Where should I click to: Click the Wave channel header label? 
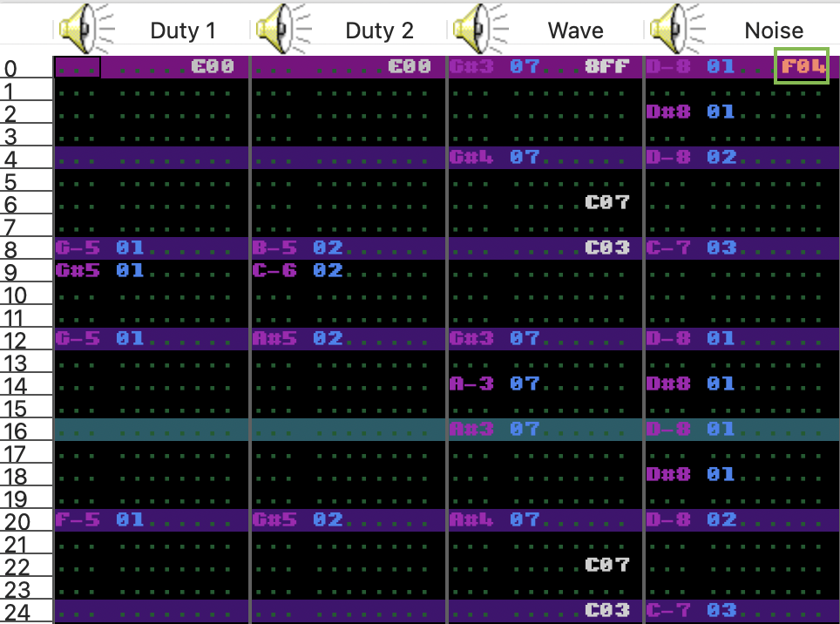[575, 31]
